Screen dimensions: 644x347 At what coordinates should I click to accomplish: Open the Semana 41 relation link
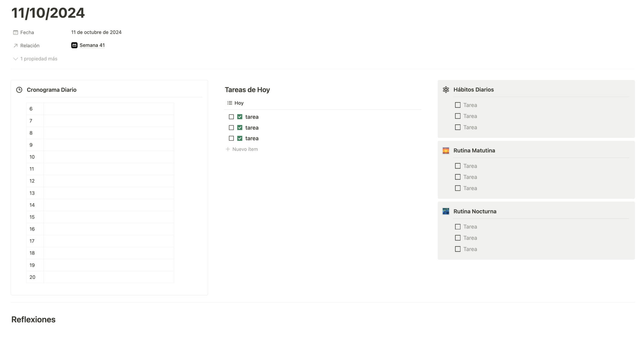[92, 45]
